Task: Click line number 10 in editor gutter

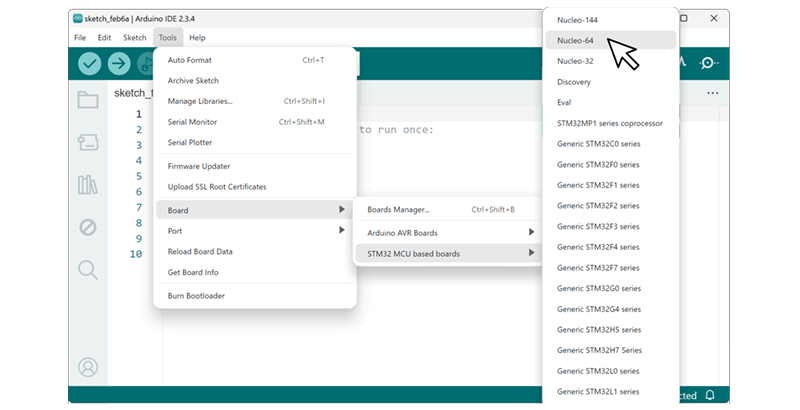Action: [x=136, y=254]
